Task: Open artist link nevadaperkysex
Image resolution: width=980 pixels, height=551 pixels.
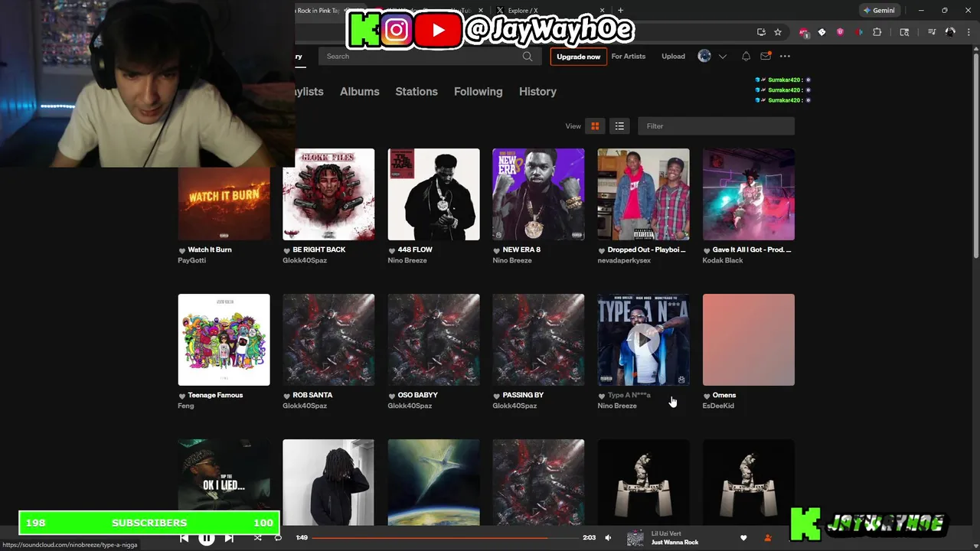Action: [x=623, y=260]
